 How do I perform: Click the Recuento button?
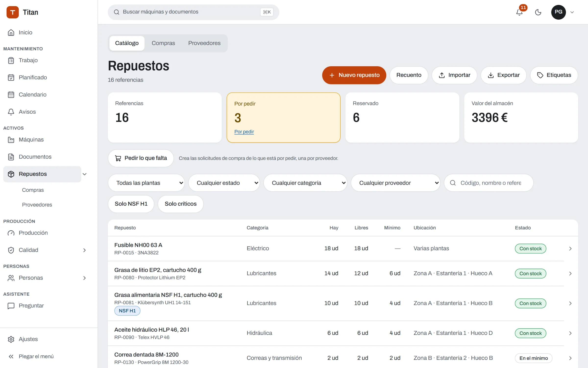[x=409, y=75]
